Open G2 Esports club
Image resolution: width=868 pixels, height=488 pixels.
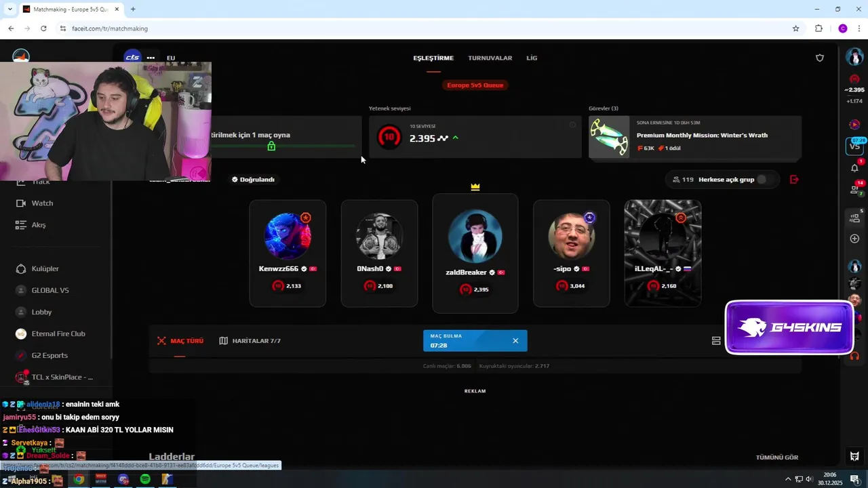50,356
